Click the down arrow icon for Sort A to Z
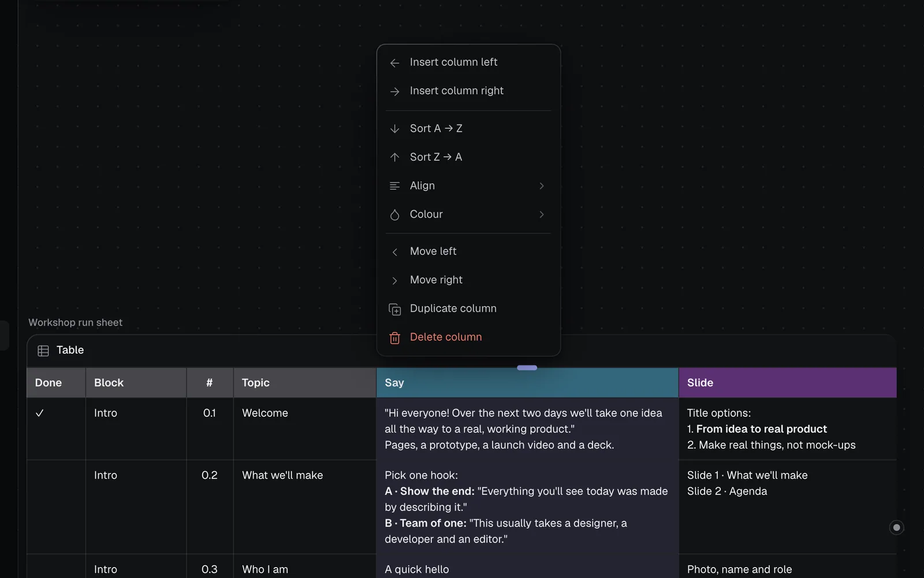This screenshot has width=924, height=578. (x=394, y=129)
